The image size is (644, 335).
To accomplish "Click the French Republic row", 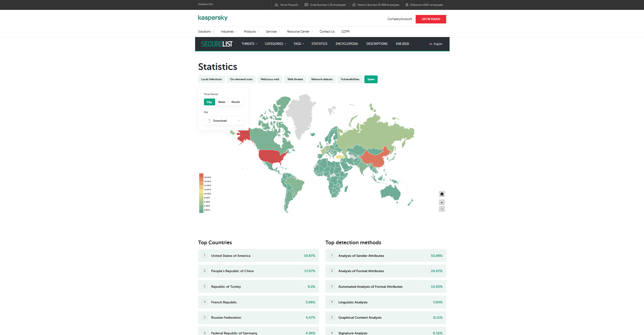I will click(x=259, y=302).
